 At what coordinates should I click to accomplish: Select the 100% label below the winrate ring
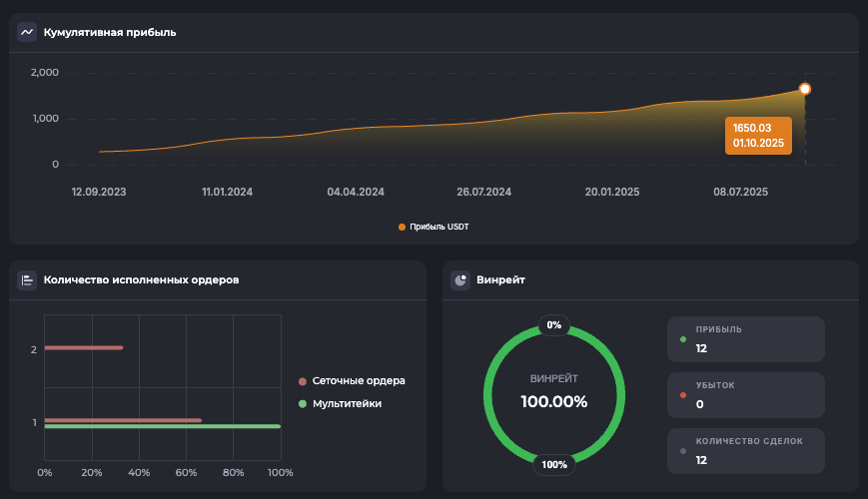554,464
